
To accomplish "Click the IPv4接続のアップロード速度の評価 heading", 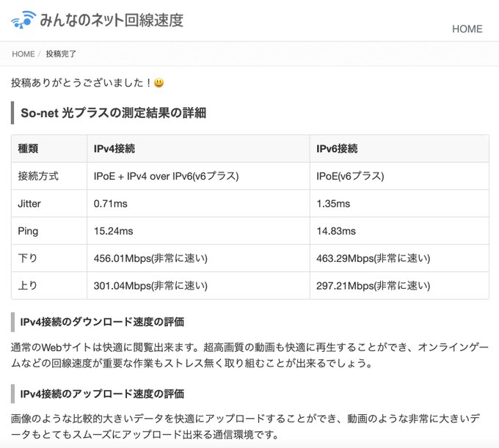I will (102, 394).
